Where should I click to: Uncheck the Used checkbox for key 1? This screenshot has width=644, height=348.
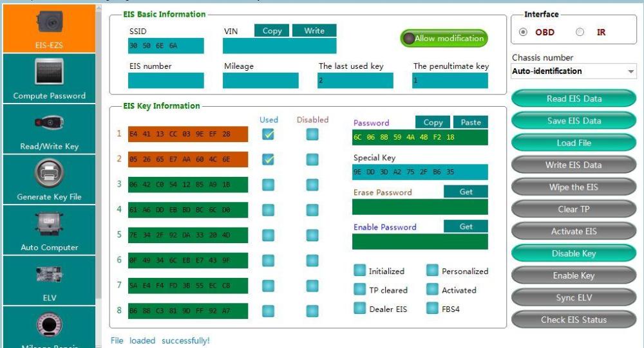click(268, 134)
